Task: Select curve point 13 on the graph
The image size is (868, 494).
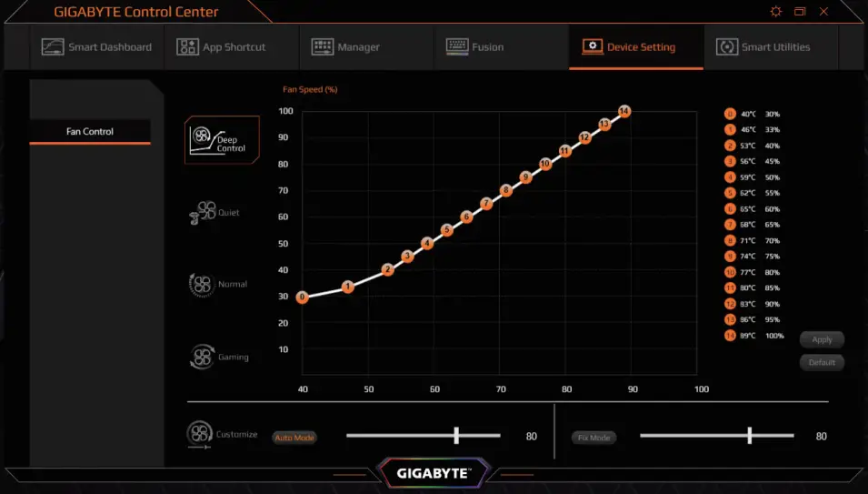Action: coord(604,124)
